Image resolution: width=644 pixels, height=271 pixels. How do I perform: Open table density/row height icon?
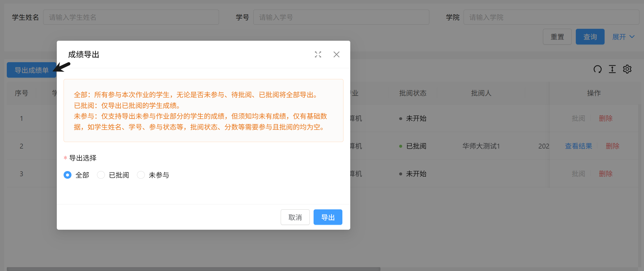pos(612,69)
